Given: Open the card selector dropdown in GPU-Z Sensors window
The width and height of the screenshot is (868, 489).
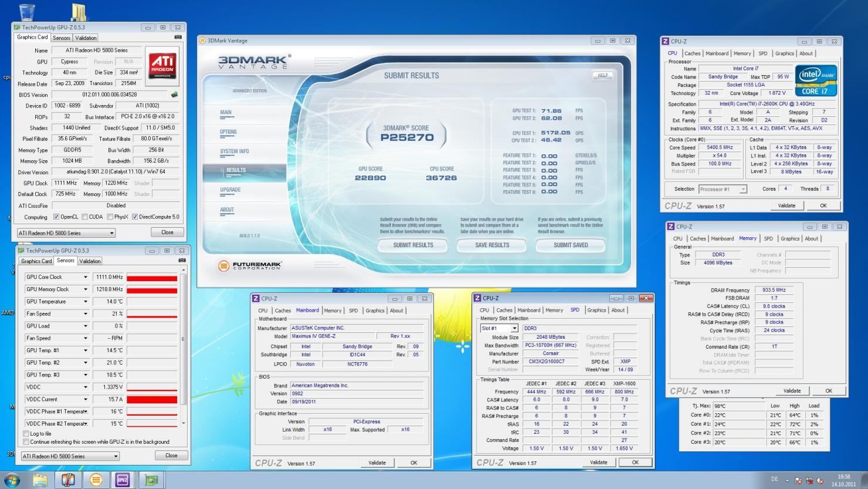Looking at the screenshot, I should click(70, 456).
